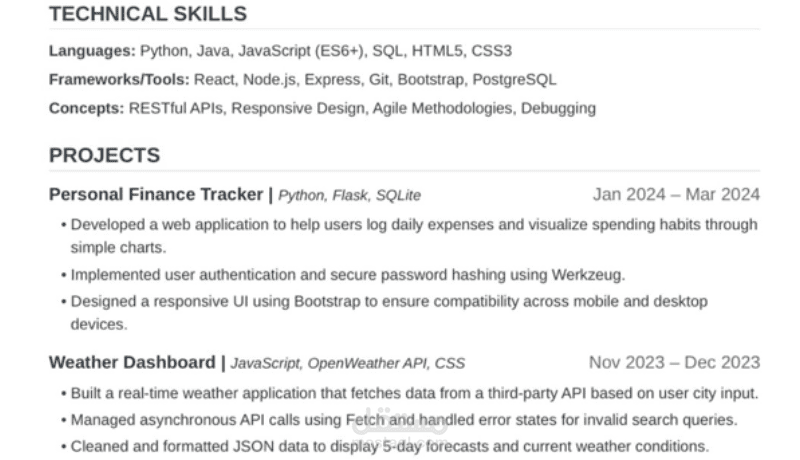Click the bullet about Werkzeug password hashing
Screen dimensions: 800x460
tap(343, 275)
